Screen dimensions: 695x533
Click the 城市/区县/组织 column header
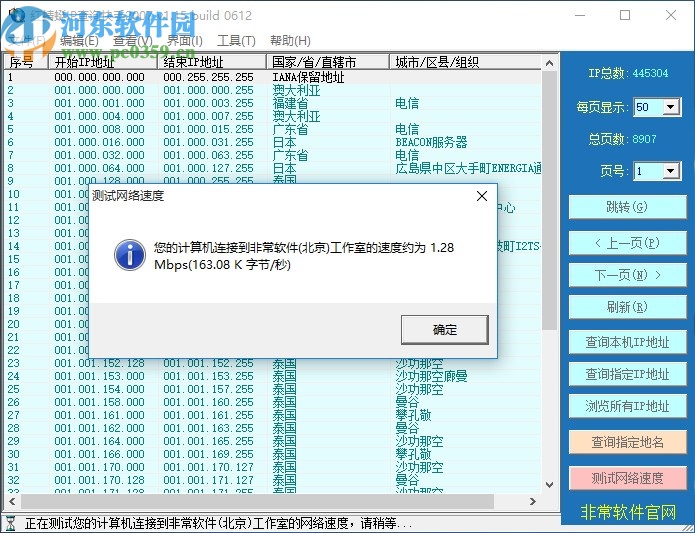coord(465,62)
